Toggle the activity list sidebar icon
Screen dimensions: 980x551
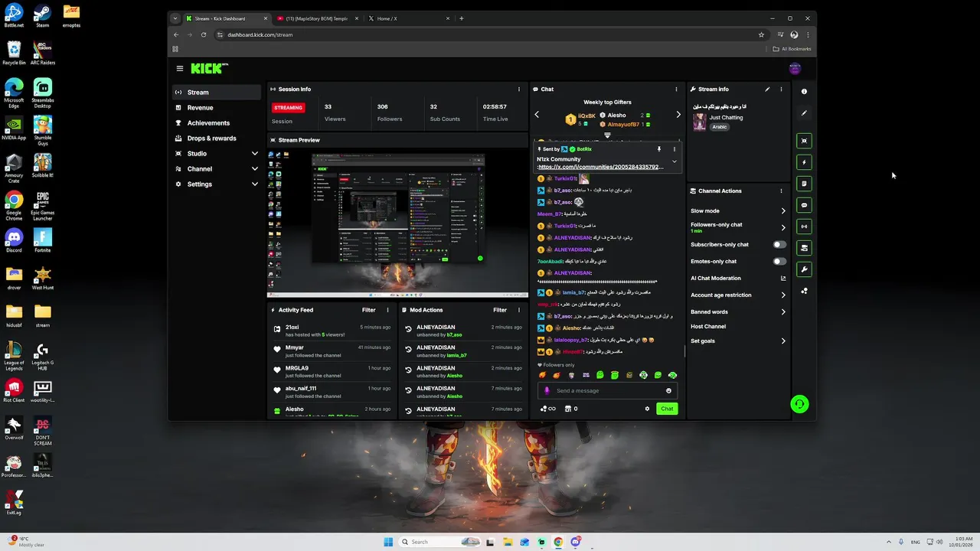point(804,184)
